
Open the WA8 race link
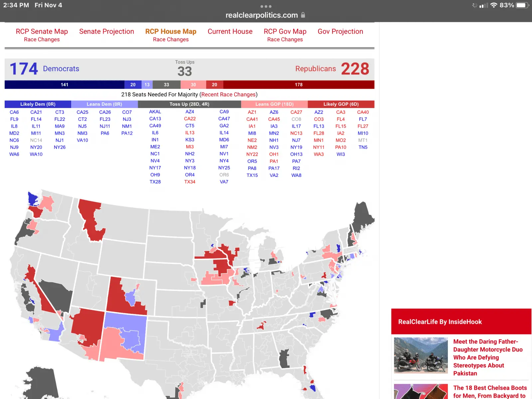click(296, 175)
